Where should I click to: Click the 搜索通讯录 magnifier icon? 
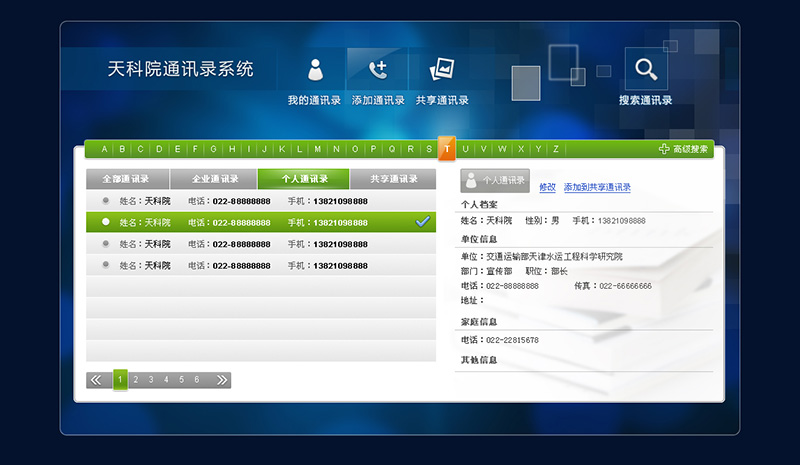coord(645,69)
